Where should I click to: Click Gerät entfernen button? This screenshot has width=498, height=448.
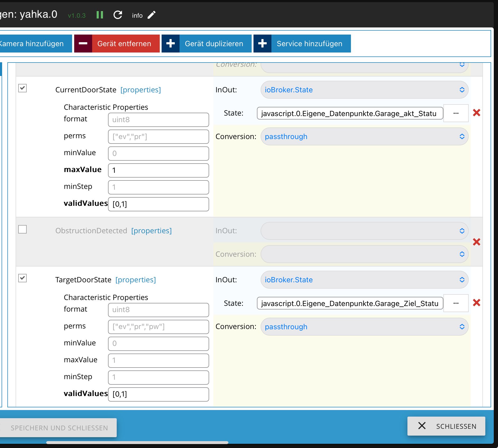coord(117,44)
